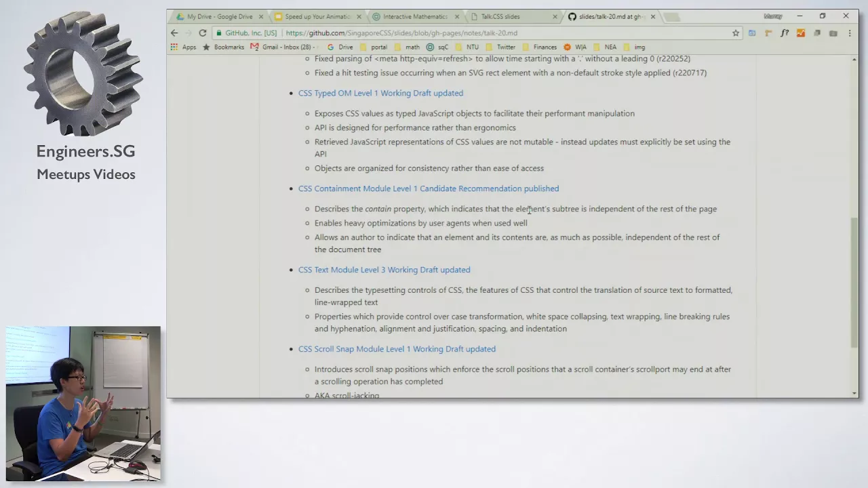This screenshot has height=488, width=868.
Task: Open the Finances bookmark folder
Action: coord(539,47)
